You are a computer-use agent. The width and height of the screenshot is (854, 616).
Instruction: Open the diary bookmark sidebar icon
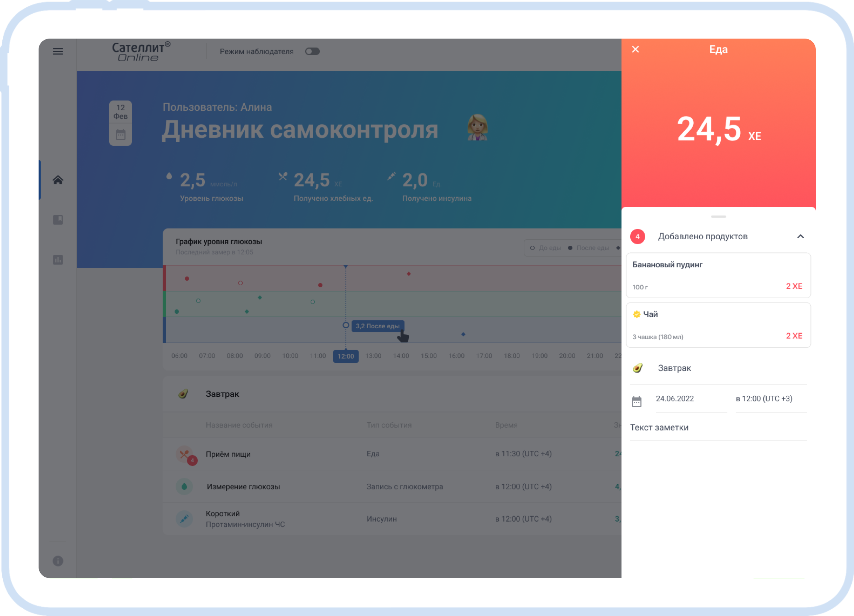point(58,220)
